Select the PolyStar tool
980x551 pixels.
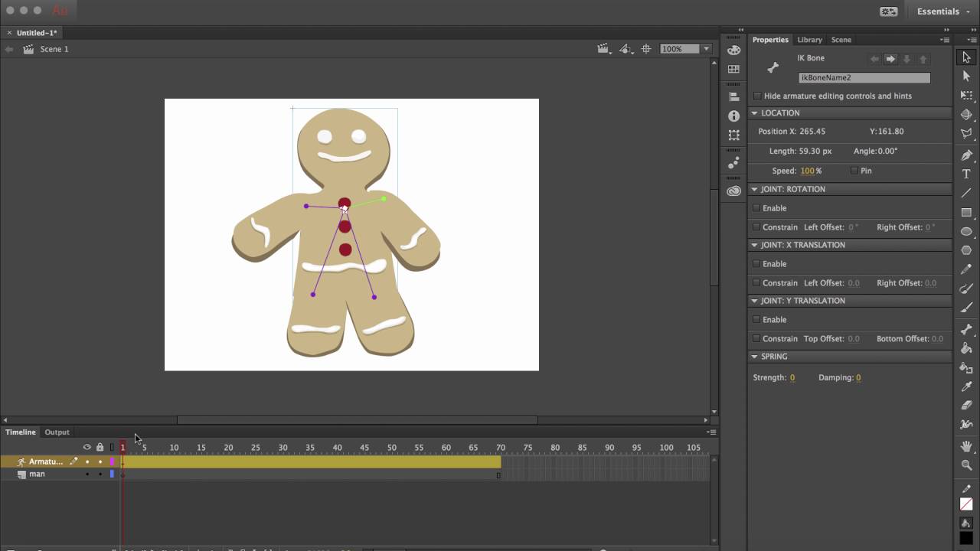tap(966, 251)
